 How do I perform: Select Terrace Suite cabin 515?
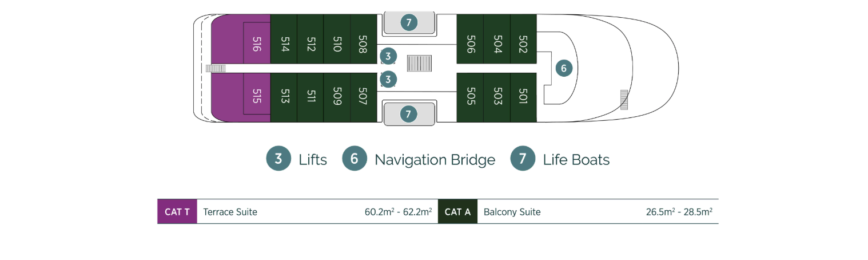click(x=256, y=94)
